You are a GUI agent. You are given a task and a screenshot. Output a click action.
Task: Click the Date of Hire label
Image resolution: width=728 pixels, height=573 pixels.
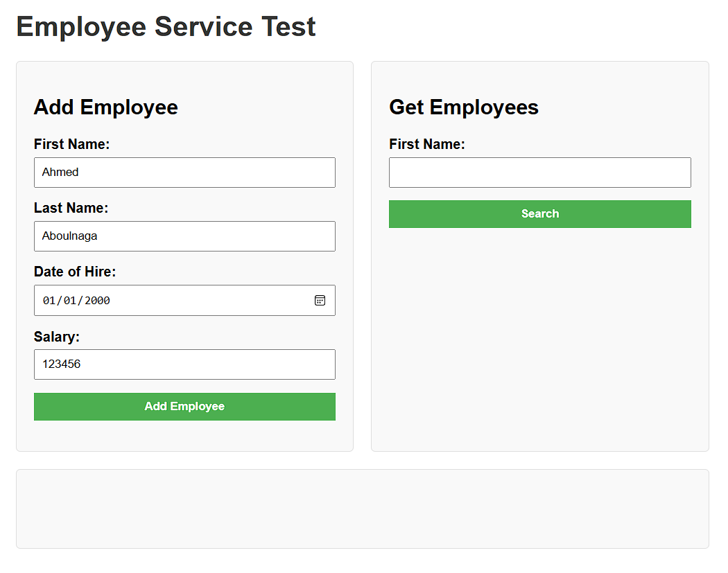click(x=75, y=272)
